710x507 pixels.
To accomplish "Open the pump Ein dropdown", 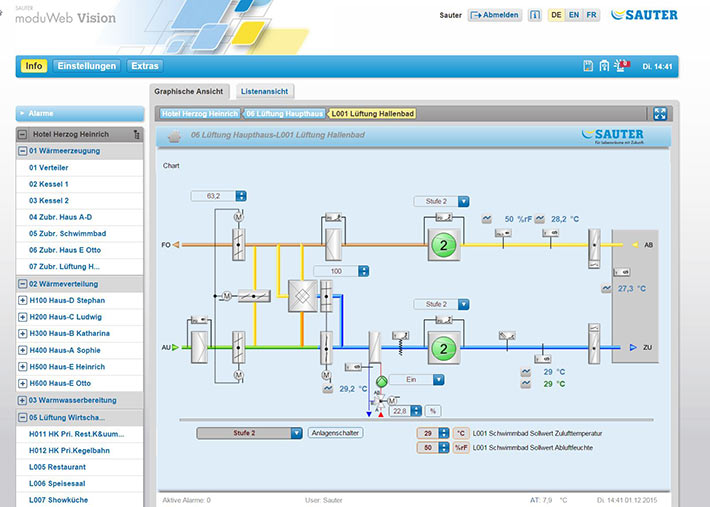I will coord(438,380).
